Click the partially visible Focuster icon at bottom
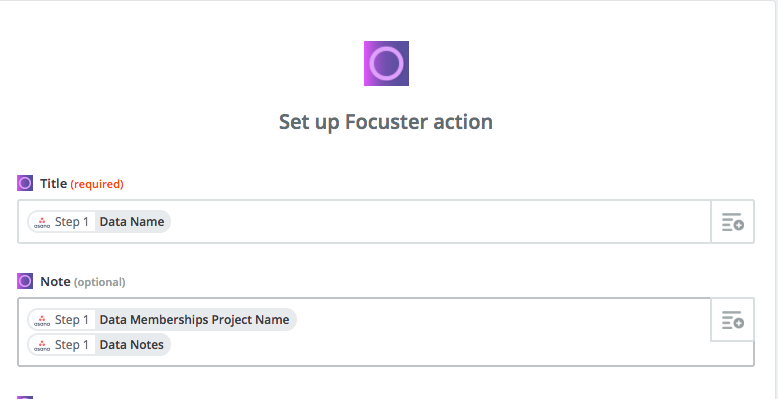This screenshot has width=778, height=399. pyautogui.click(x=25, y=397)
